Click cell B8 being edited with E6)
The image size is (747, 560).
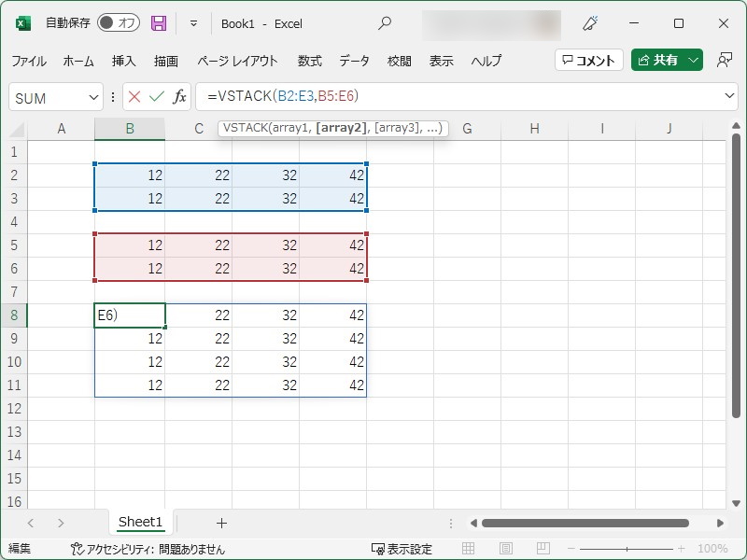click(x=130, y=315)
